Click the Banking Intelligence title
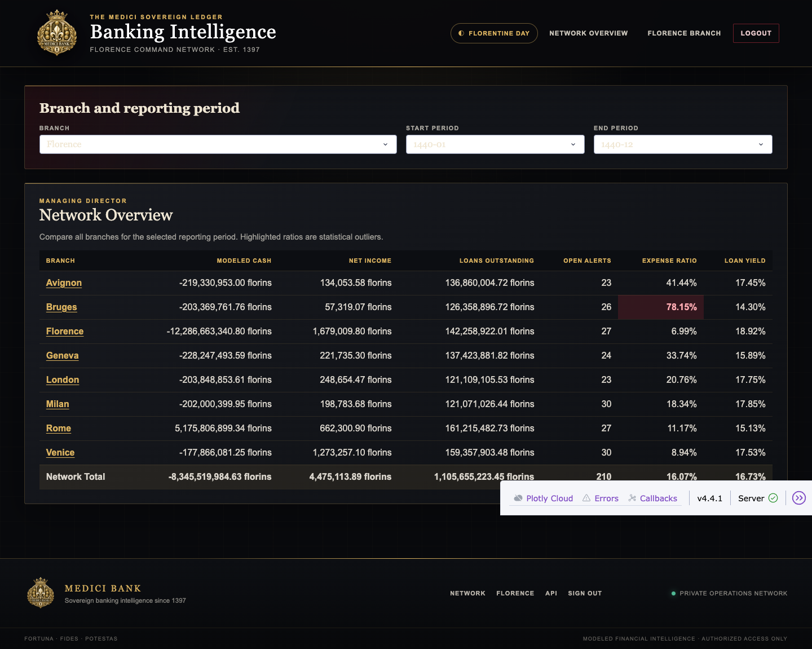812x649 pixels. [x=183, y=32]
